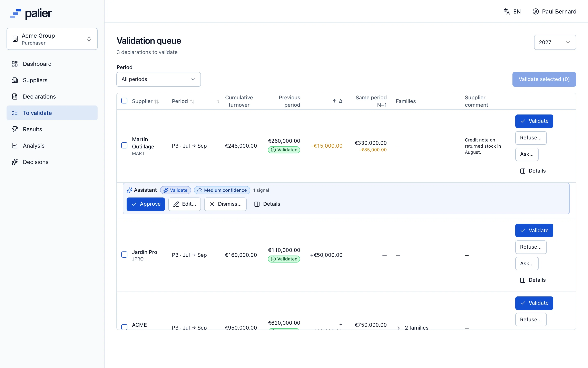
Task: Sort by delta column arrow icon
Action: (335, 101)
